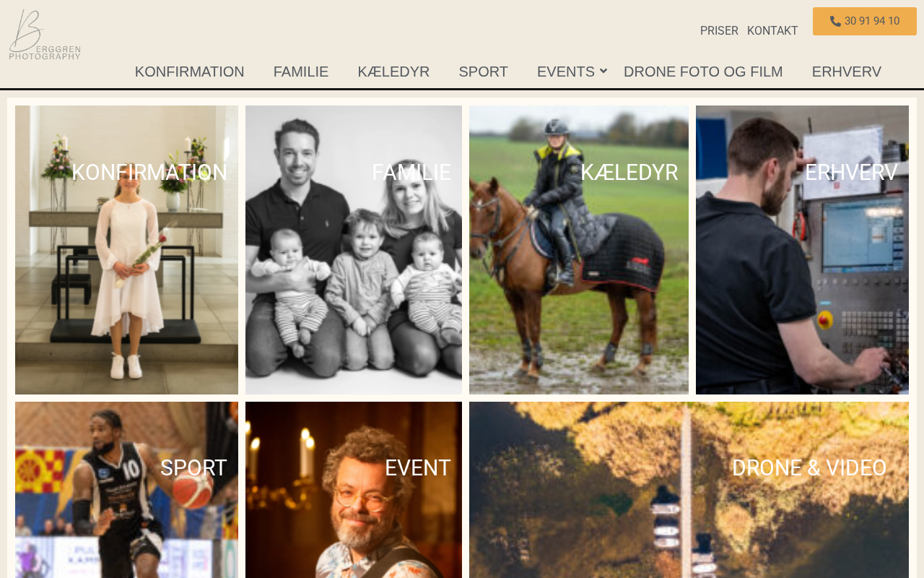Go to KÆLEDYR in the navigation bar
Image resolution: width=924 pixels, height=578 pixels.
[393, 72]
